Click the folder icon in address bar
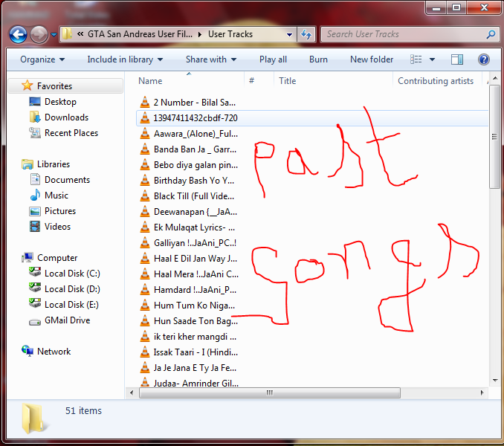 67,33
